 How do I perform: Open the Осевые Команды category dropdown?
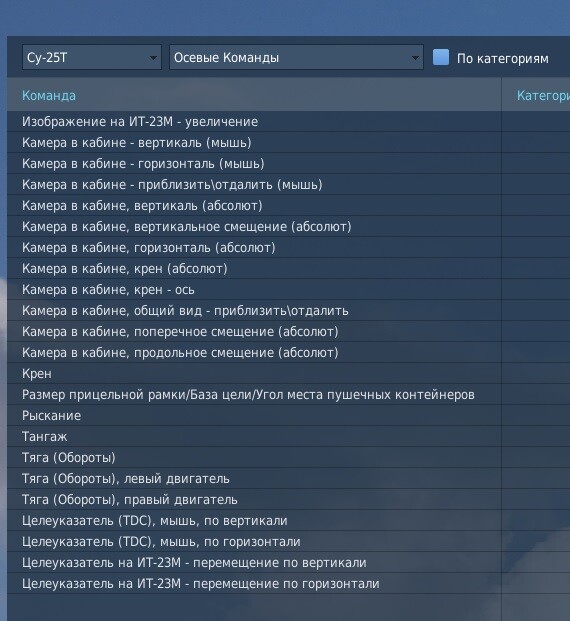click(x=296, y=57)
